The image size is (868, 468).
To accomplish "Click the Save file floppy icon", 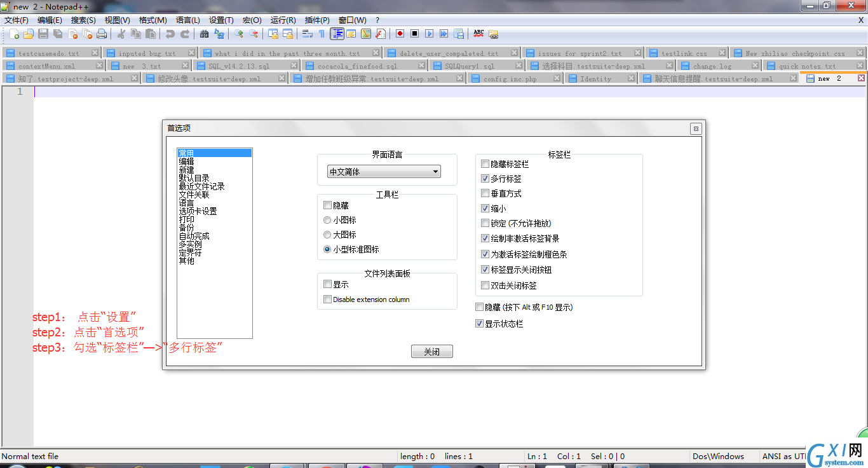I will [x=43, y=34].
